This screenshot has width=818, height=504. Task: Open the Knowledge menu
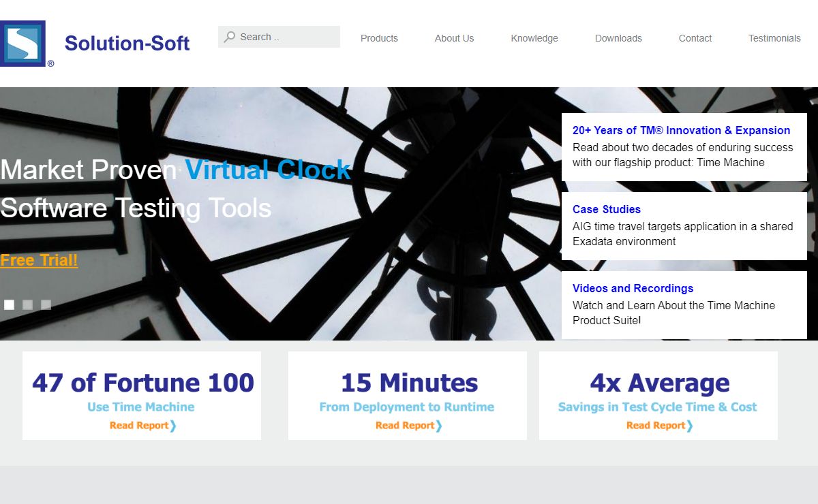pos(534,38)
